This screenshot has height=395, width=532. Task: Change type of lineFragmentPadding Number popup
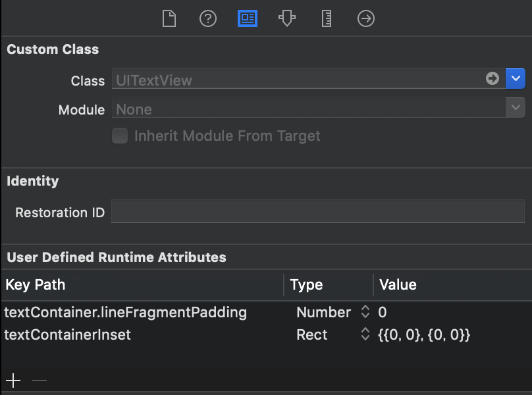point(365,312)
